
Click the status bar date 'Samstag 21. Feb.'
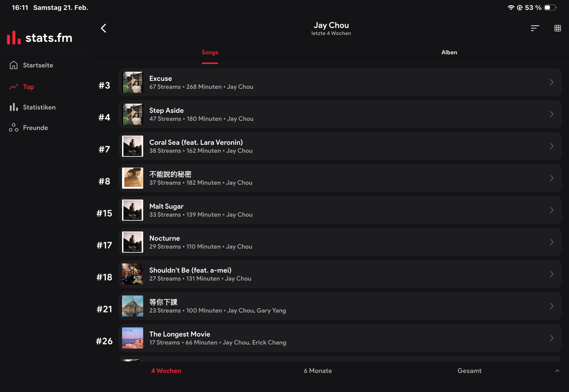pos(61,8)
